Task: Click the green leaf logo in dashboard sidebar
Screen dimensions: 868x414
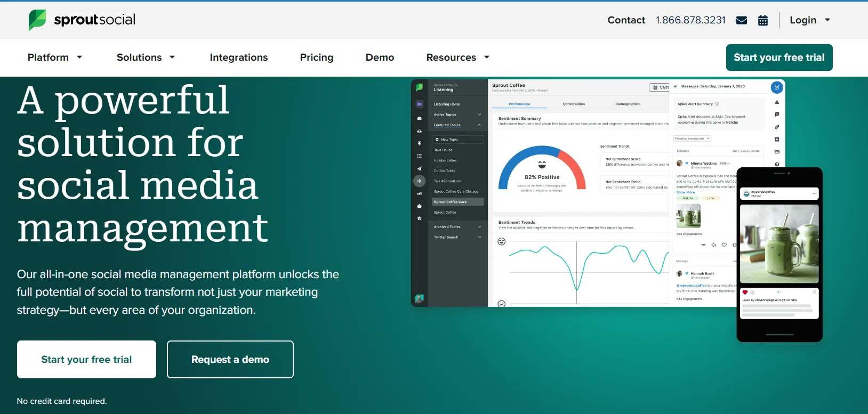Action: pos(420,87)
